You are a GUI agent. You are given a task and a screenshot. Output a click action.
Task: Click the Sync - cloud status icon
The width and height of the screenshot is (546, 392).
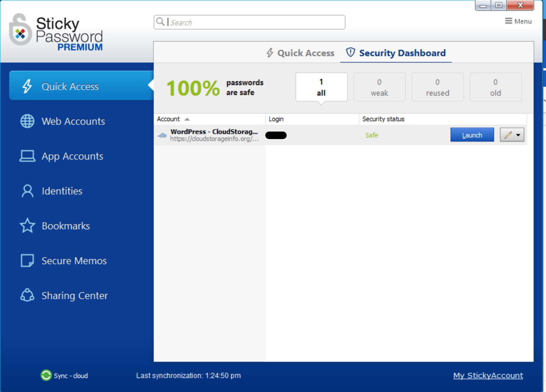46,375
